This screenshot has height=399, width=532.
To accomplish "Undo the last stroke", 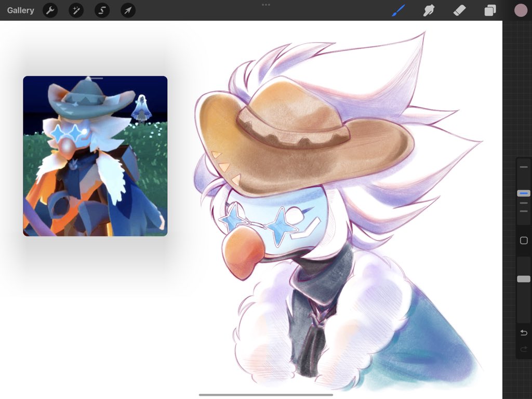I will pos(524,332).
